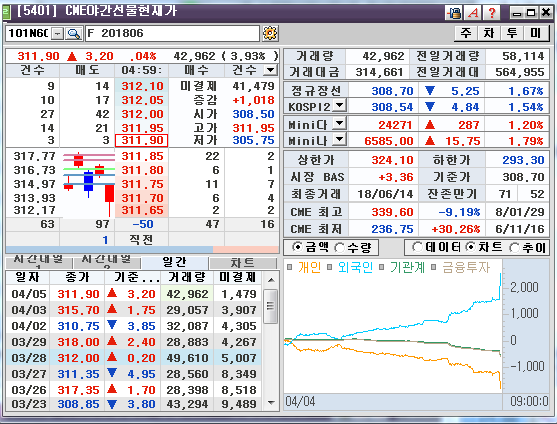This screenshot has width=557, height=424.
Task: Open the 건수 column dropdown arrow
Action: 271,70
